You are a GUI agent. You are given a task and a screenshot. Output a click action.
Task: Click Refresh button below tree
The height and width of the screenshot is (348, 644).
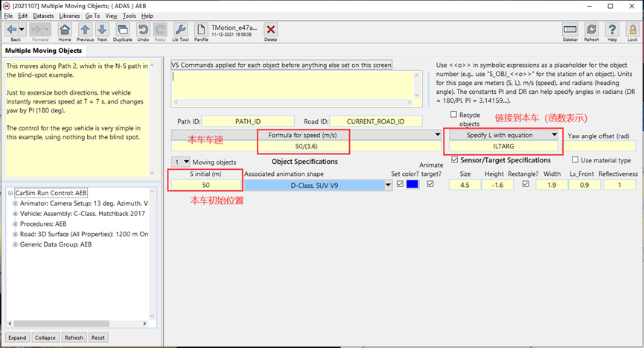(x=74, y=338)
